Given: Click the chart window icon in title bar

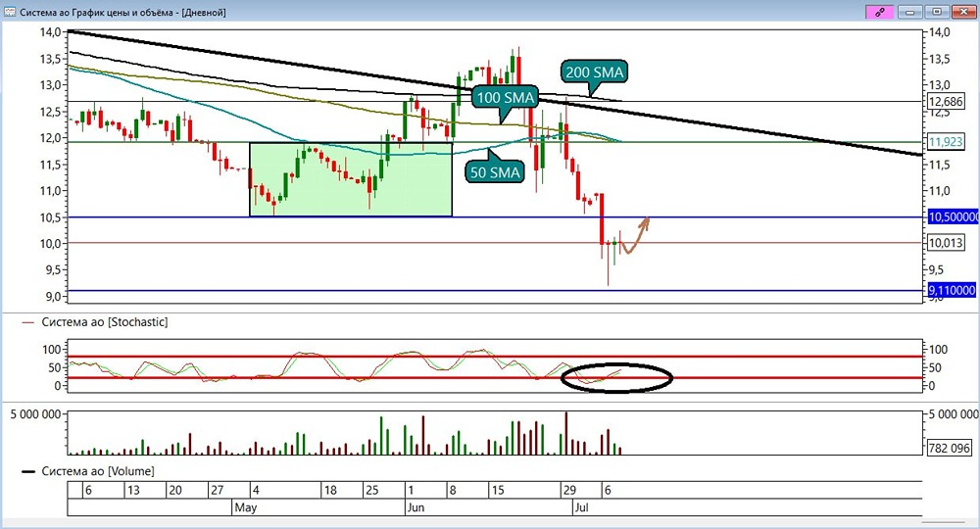Looking at the screenshot, I should pos(10,12).
